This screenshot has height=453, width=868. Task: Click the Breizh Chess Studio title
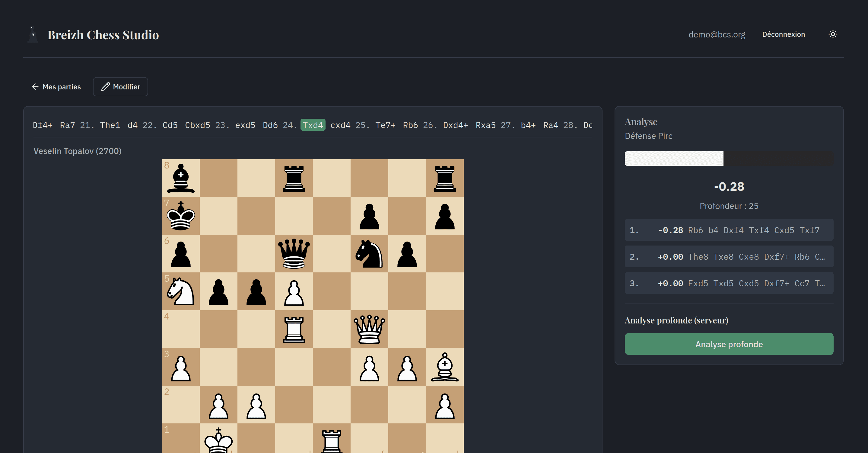click(x=103, y=35)
